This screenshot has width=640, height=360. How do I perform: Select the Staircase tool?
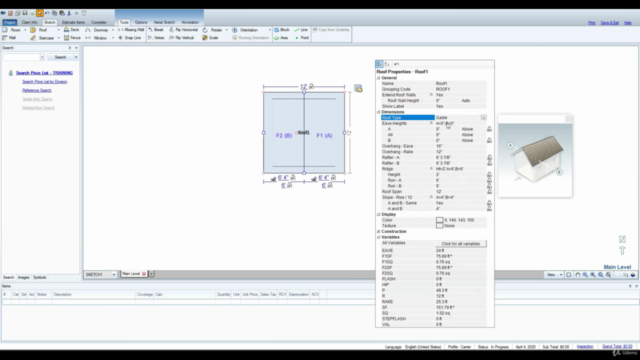pyautogui.click(x=42, y=38)
